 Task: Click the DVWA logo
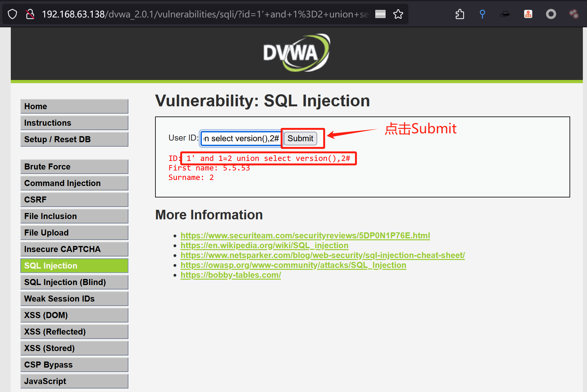pos(297,53)
